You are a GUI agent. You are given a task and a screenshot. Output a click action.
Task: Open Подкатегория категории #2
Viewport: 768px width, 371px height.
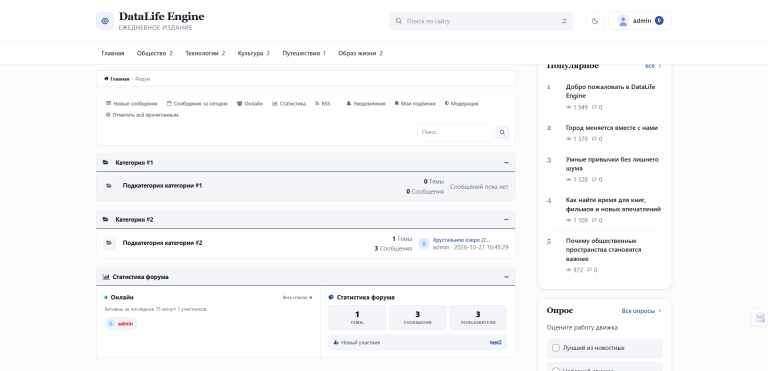pyautogui.click(x=162, y=243)
